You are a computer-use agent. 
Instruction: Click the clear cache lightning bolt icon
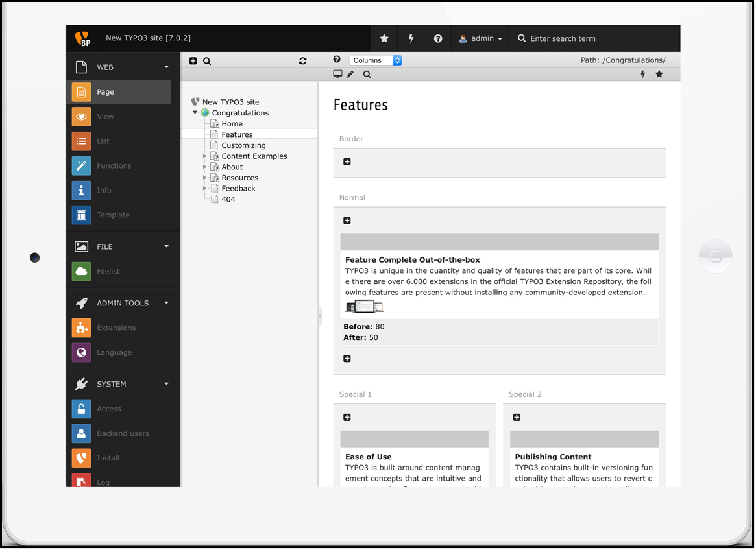click(411, 39)
